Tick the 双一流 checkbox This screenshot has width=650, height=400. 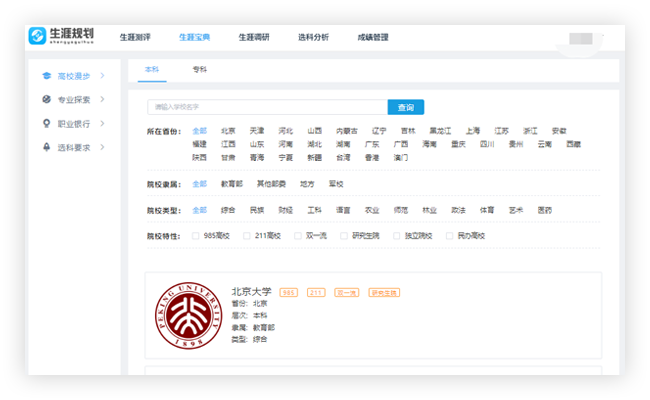297,236
